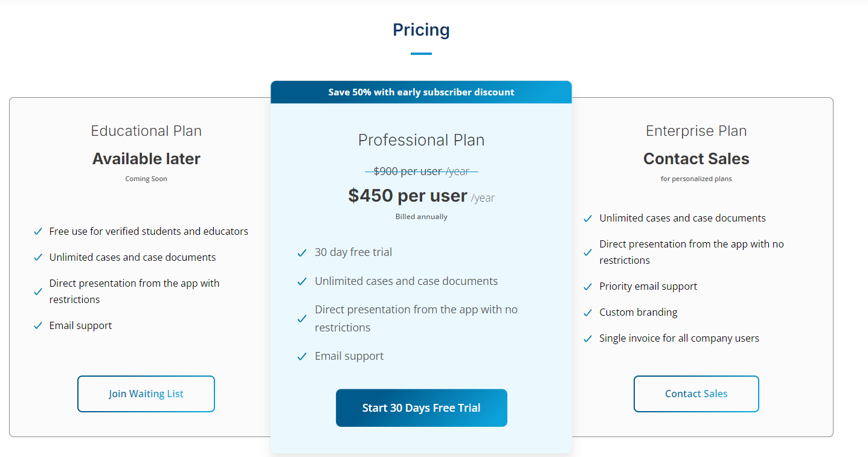
Task: Click checkmark beside Free use for verified students
Action: point(38,231)
